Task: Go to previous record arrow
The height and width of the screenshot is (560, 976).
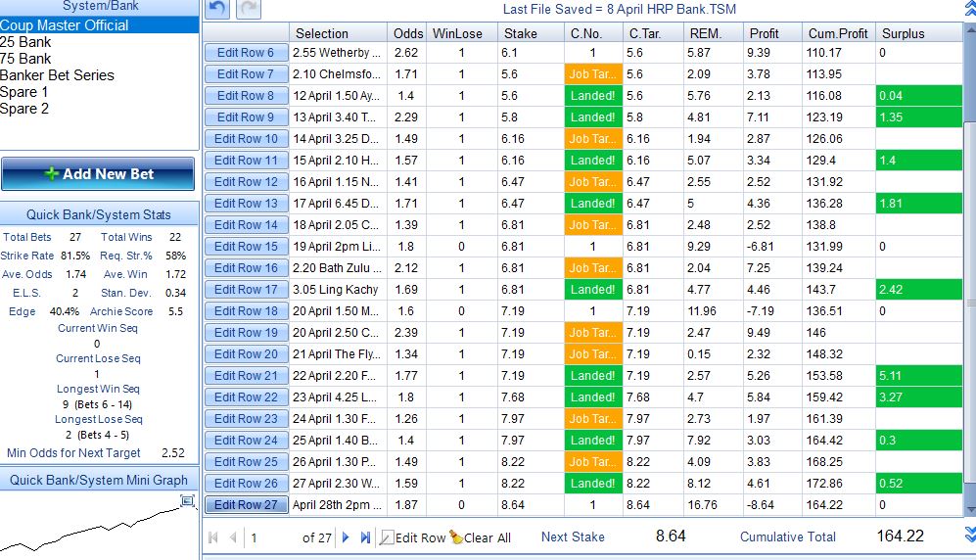Action: coord(233,537)
